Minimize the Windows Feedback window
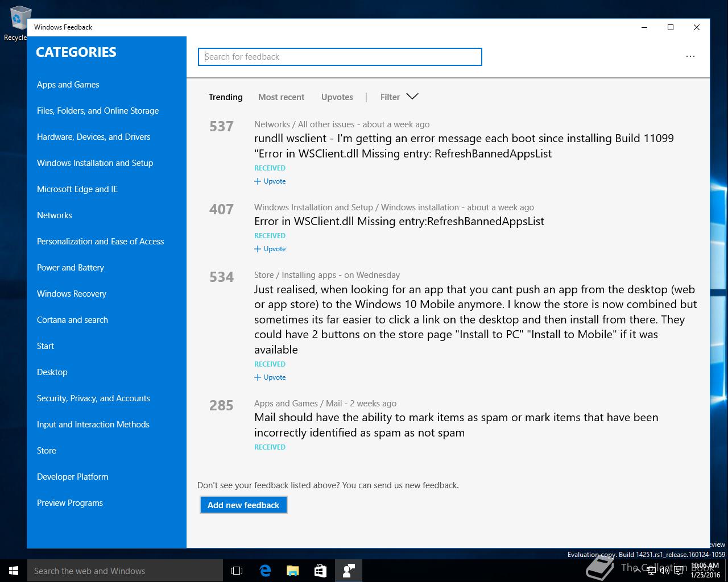Image resolution: width=728 pixels, height=582 pixels. click(x=644, y=27)
